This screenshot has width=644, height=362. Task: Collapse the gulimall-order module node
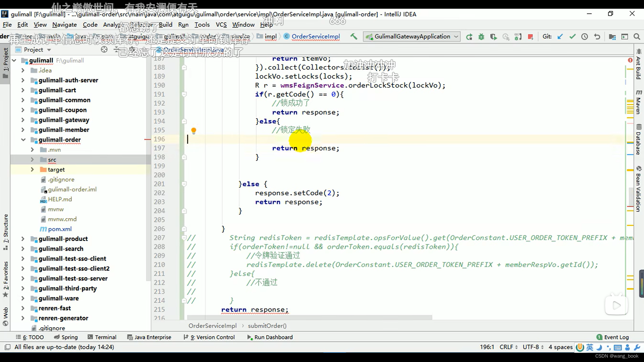point(23,140)
